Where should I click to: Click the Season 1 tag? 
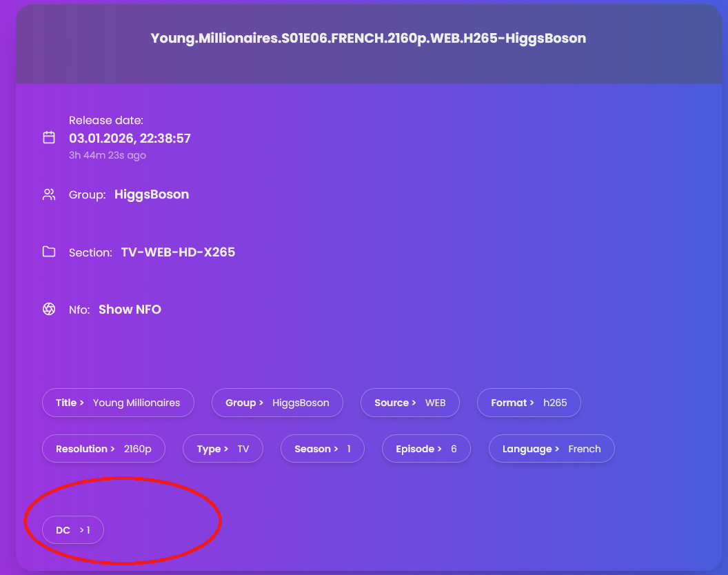(322, 449)
